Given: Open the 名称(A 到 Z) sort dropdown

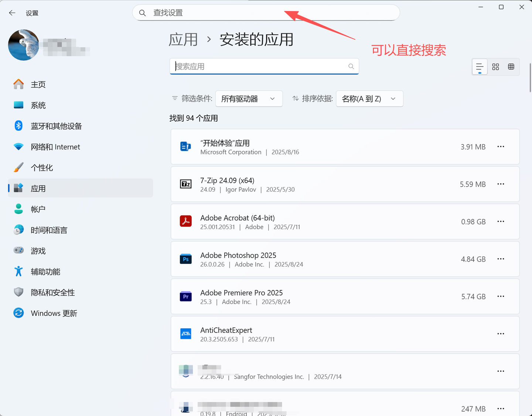Looking at the screenshot, I should click(369, 99).
